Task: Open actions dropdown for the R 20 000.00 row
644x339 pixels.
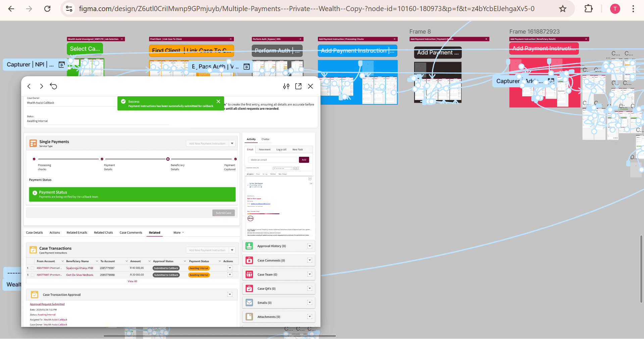Action: coord(230,275)
